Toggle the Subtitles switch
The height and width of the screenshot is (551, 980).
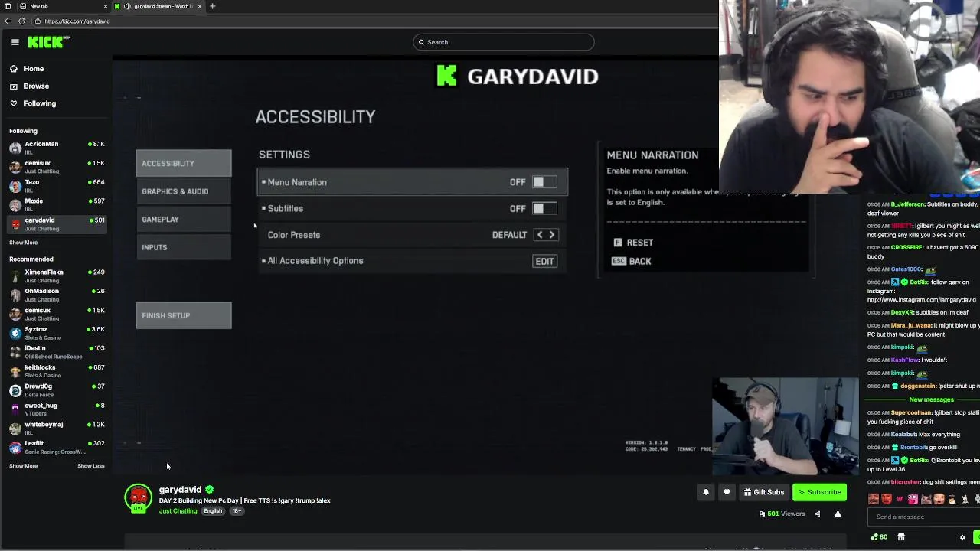[544, 208]
